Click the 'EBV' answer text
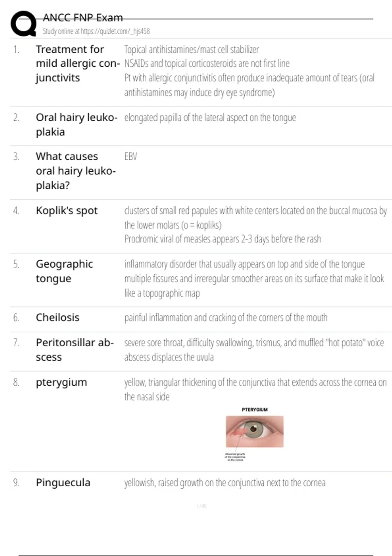This screenshot has height=556, width=392. 131,157
